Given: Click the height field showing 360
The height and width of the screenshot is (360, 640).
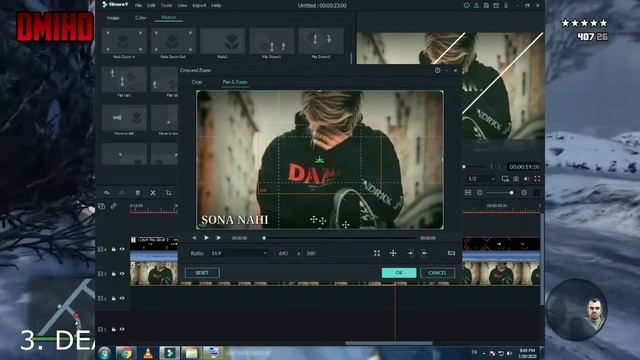Looking at the screenshot, I should tap(311, 253).
